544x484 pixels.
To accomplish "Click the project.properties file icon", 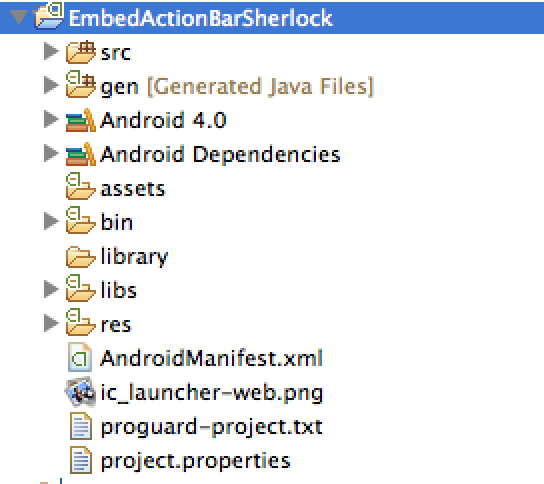I will [81, 460].
